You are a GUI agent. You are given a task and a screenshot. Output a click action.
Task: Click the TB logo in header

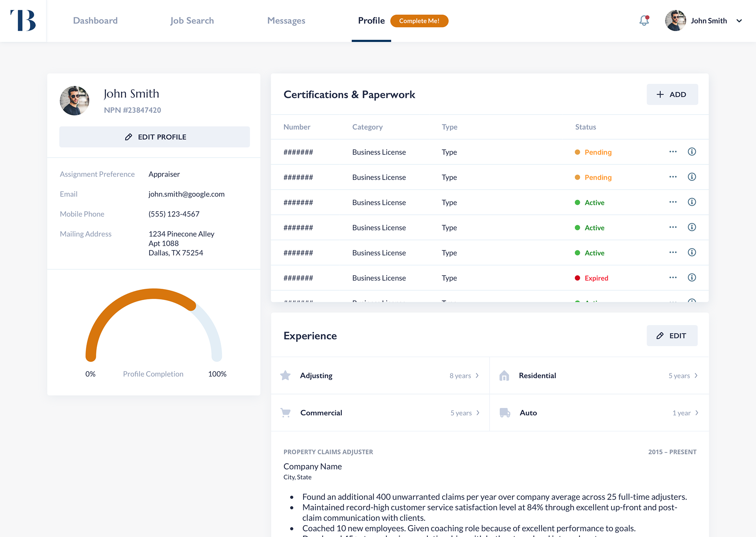tap(23, 20)
